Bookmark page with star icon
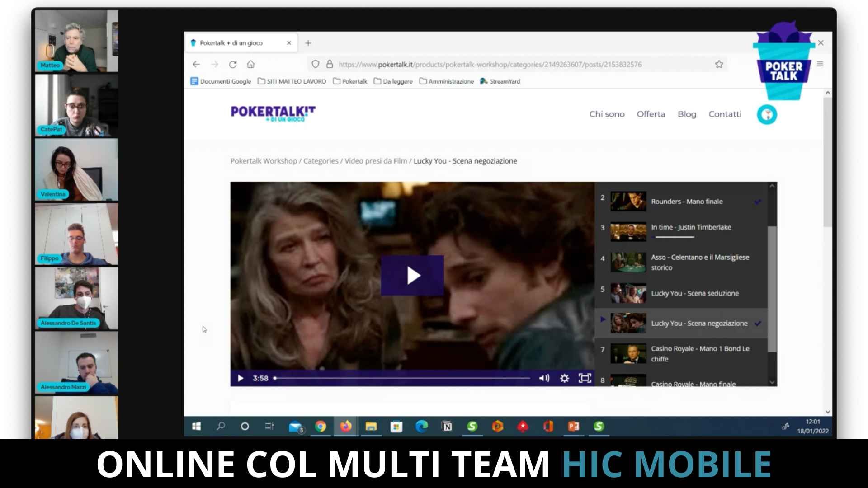This screenshot has height=488, width=868. pos(719,64)
